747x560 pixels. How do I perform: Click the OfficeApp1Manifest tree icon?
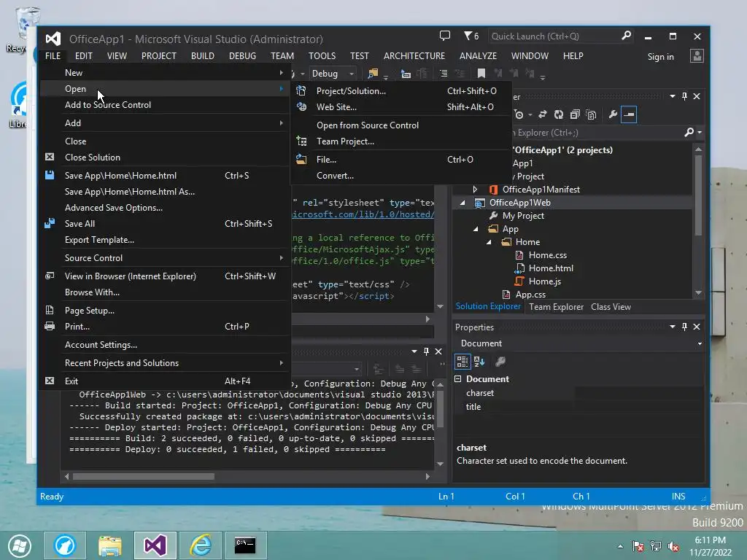point(494,190)
